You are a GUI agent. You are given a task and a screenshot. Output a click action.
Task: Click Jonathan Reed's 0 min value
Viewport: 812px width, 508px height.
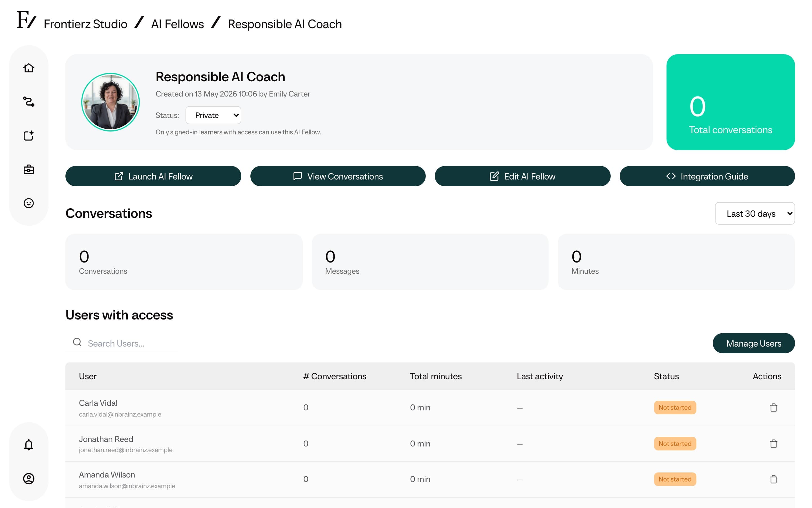[x=420, y=443]
